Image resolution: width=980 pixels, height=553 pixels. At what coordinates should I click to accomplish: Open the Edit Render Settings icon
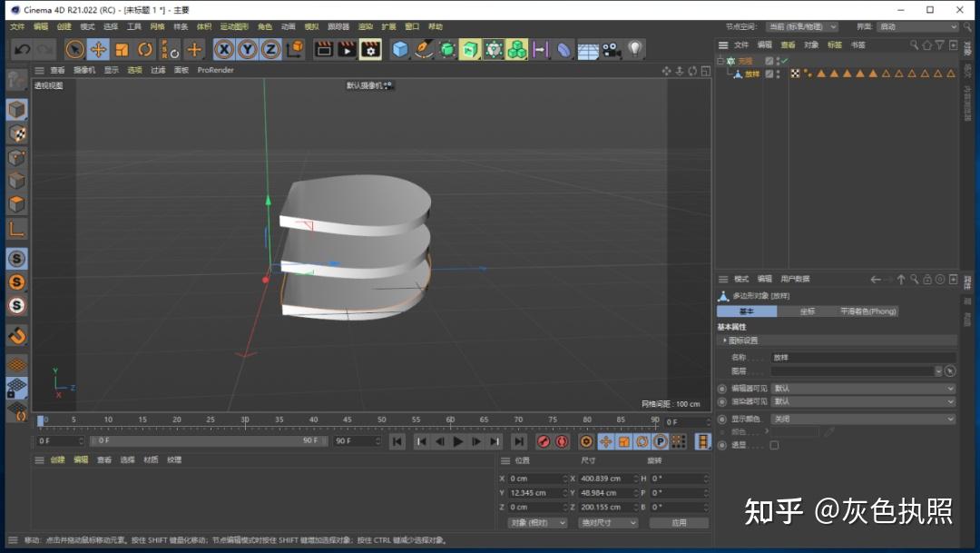(x=370, y=50)
